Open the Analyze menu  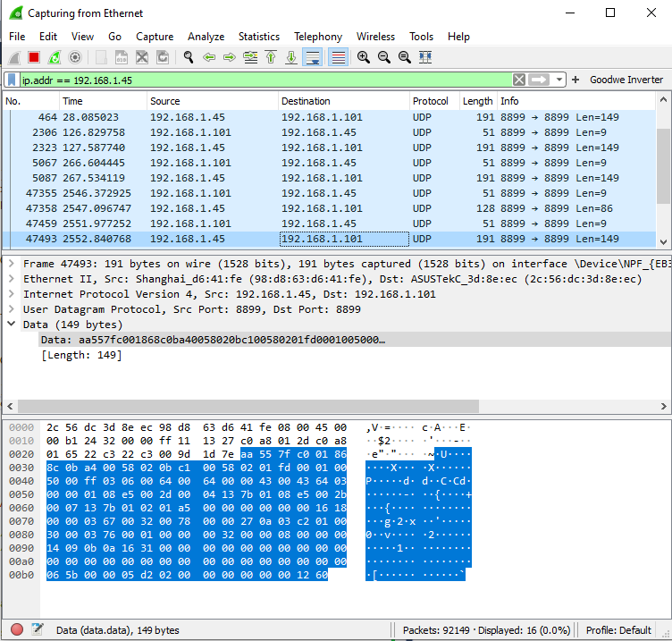pyautogui.click(x=206, y=37)
